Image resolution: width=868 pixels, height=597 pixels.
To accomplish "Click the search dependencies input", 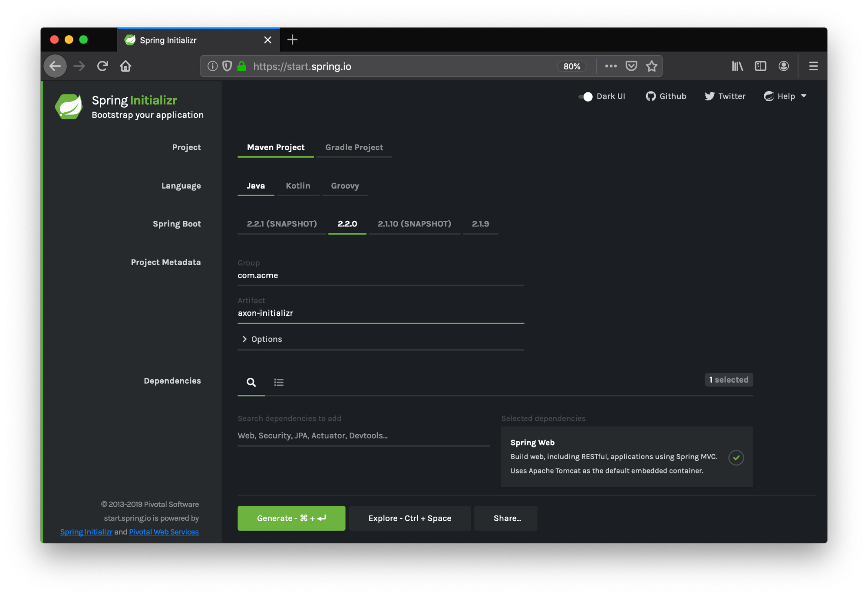I will tap(363, 436).
